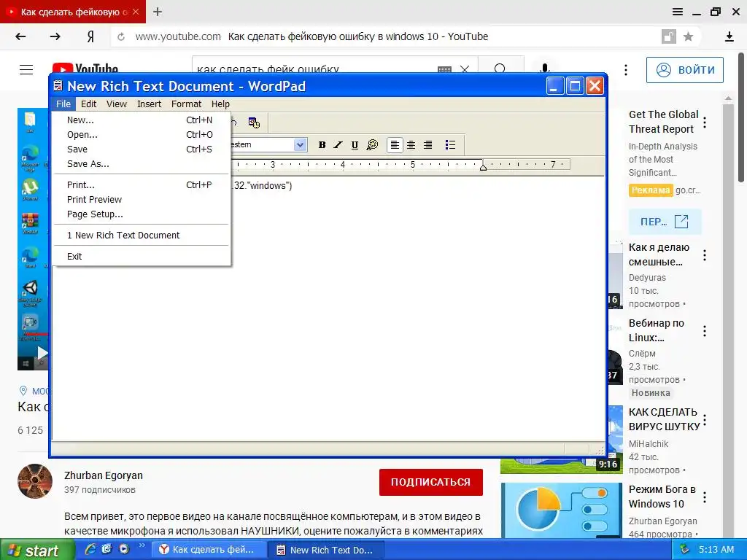Open the YouTube on-screen keyboard icon
This screenshot has width=747, height=560.
tap(444, 70)
